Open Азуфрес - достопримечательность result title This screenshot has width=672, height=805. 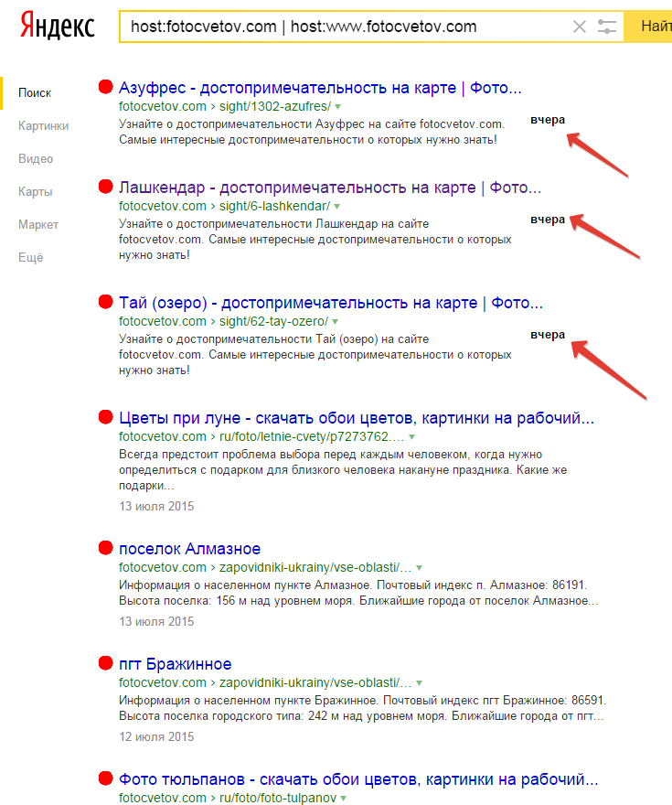[x=320, y=88]
